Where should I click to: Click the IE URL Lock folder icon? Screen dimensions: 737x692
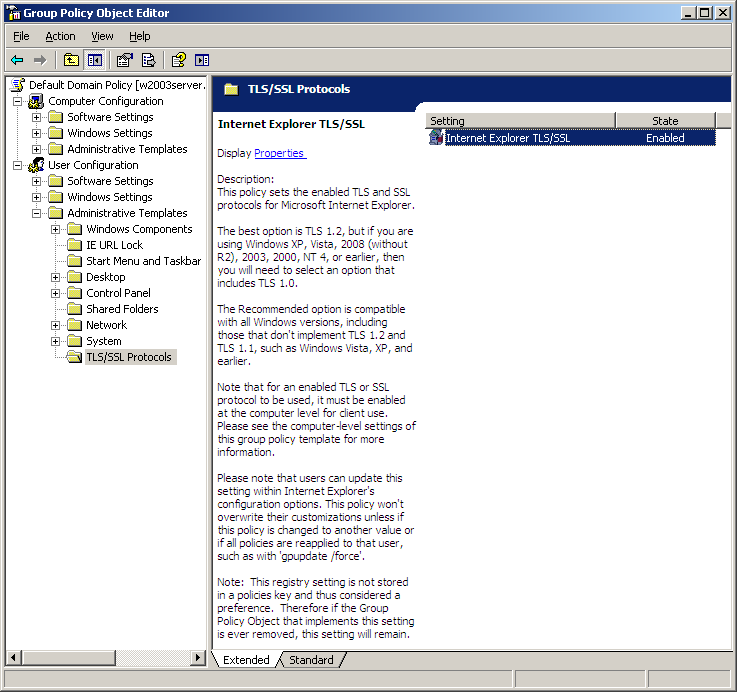(x=74, y=245)
